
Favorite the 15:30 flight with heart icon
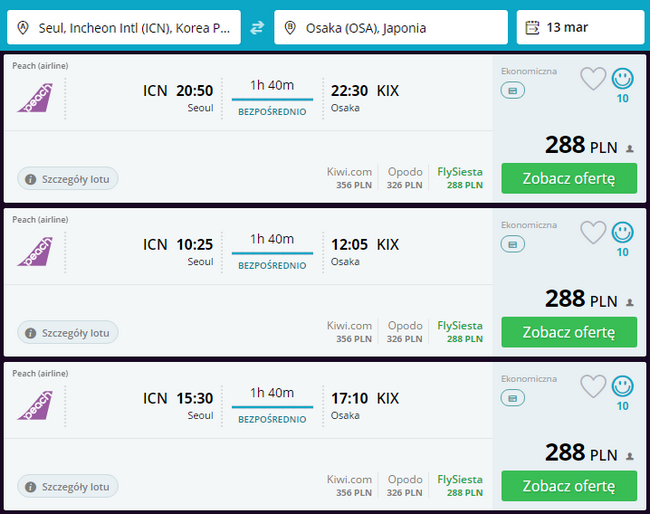coord(593,386)
